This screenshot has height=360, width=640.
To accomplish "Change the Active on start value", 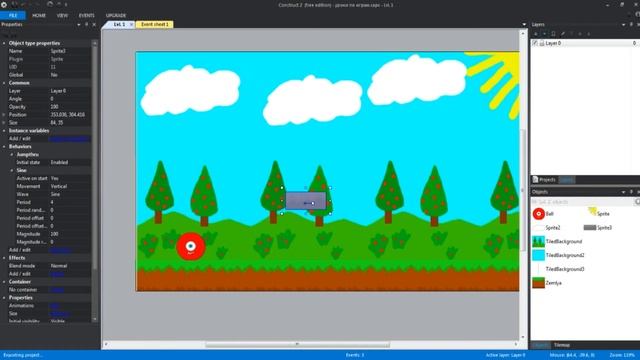I will (69, 178).
